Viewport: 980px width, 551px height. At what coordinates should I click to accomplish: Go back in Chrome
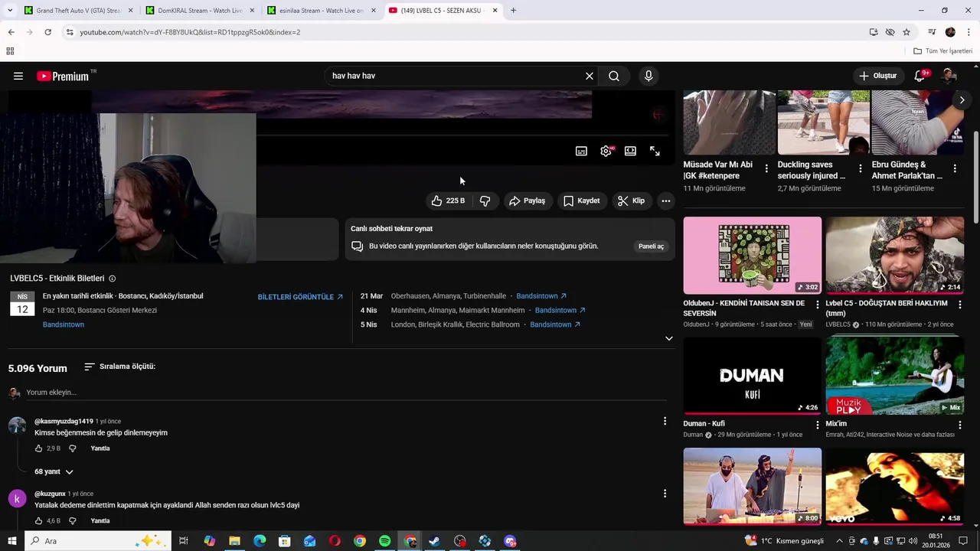click(11, 32)
